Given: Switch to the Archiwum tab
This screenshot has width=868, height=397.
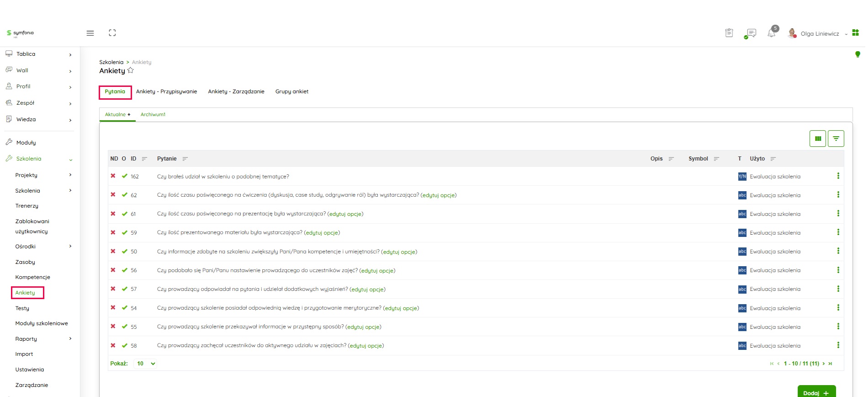Looking at the screenshot, I should pos(153,114).
